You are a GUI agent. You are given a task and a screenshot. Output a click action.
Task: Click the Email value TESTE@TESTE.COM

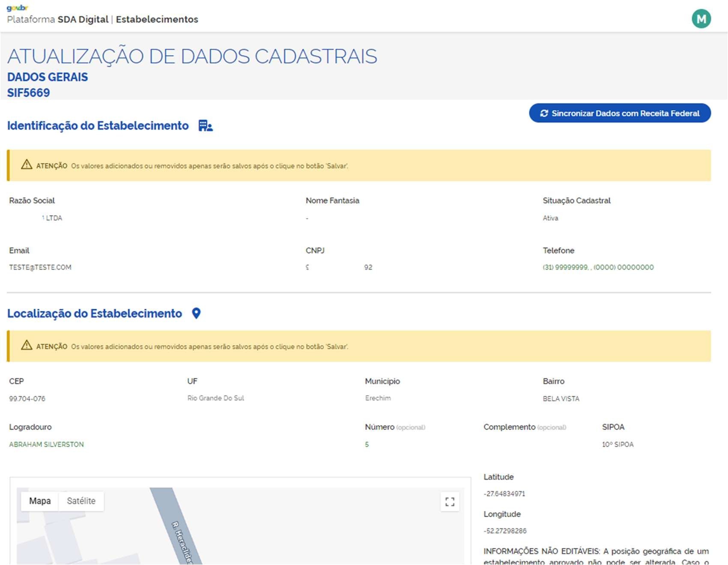click(x=40, y=267)
